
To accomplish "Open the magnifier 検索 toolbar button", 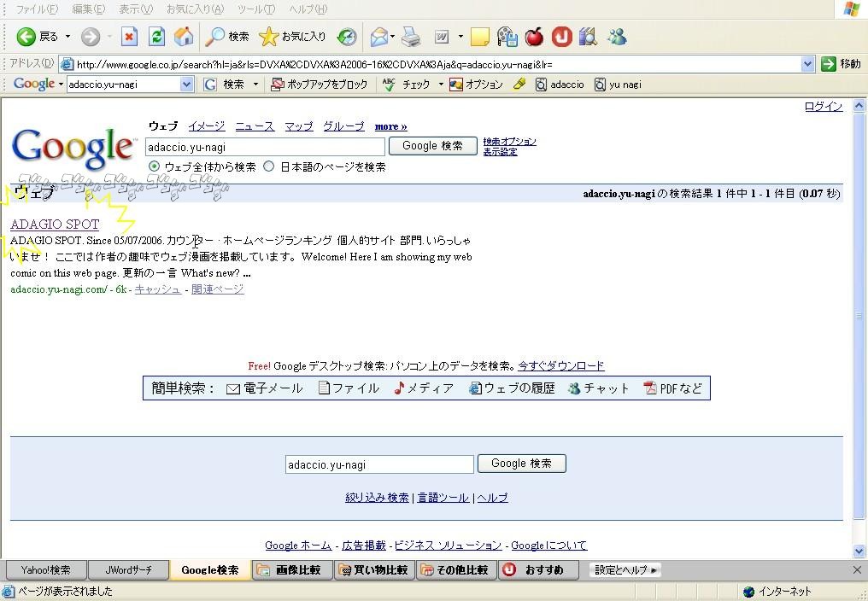I will [227, 37].
